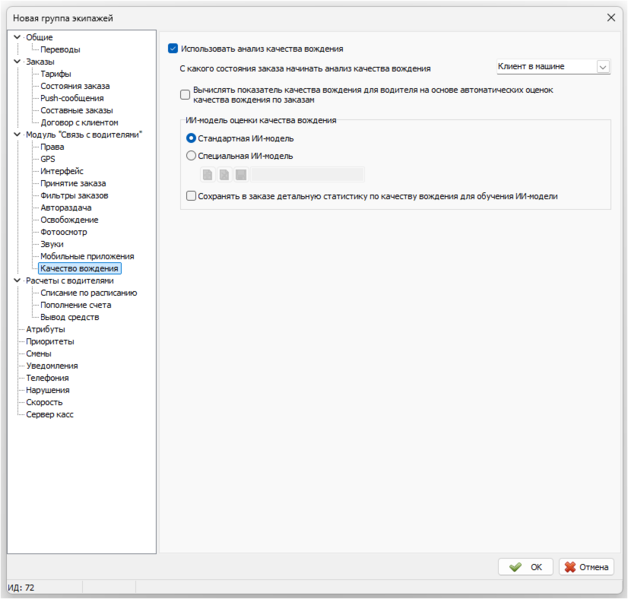Open the Тарифы tree item
This screenshot has height=599, width=628.
[56, 74]
